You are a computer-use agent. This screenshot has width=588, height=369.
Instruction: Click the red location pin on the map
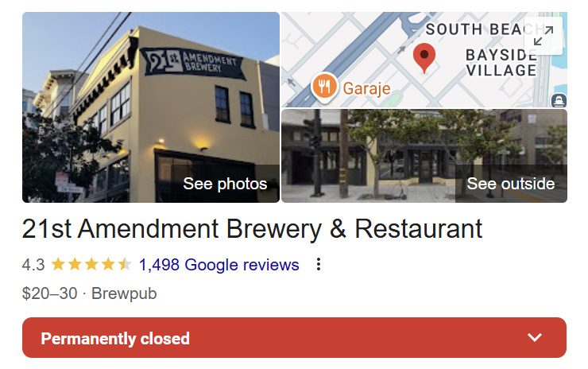point(424,58)
